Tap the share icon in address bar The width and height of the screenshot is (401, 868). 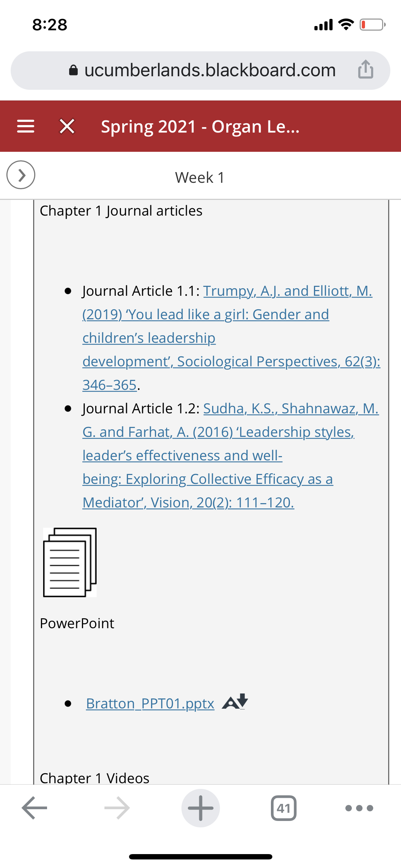pos(366,69)
